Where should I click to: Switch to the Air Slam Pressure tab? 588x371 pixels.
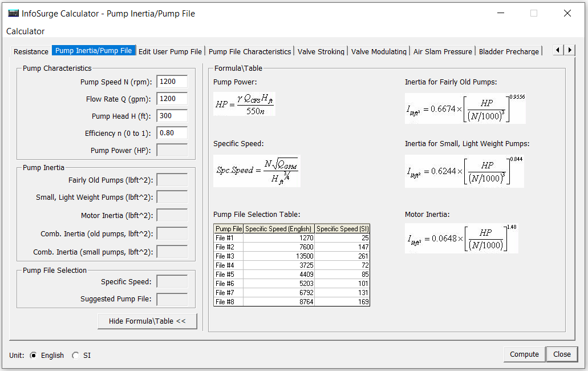point(443,51)
